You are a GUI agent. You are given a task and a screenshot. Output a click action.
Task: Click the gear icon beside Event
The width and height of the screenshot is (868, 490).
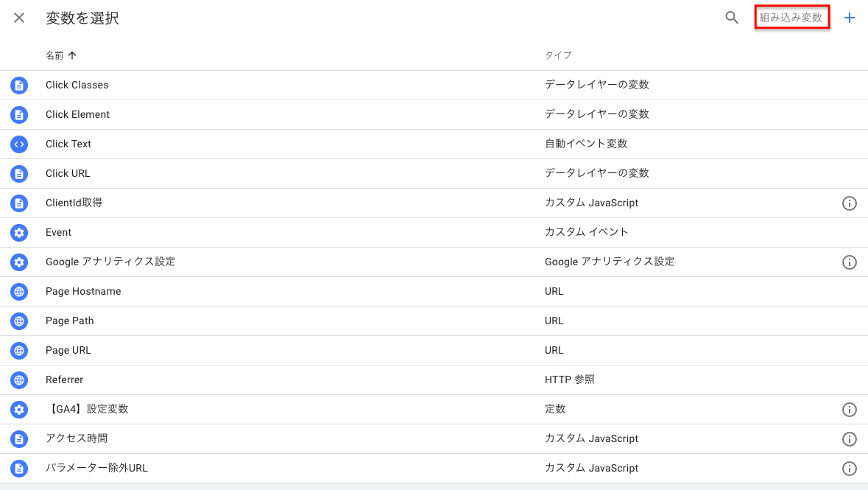[19, 233]
